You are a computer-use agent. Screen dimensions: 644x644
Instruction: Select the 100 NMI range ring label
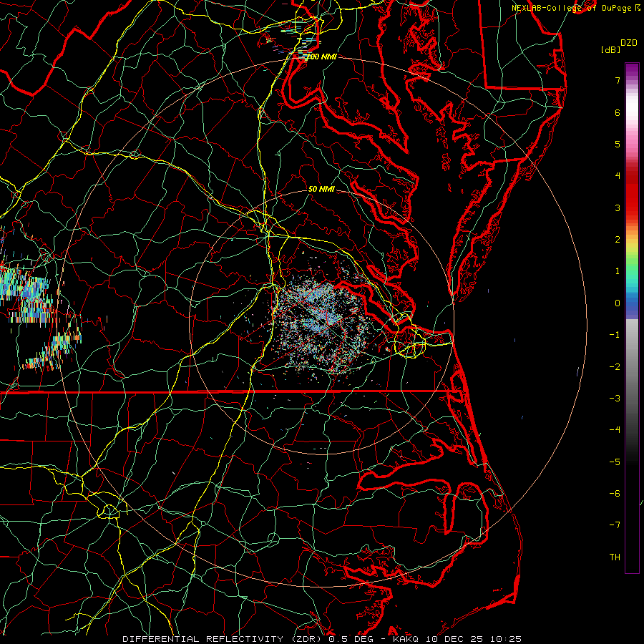[x=321, y=57]
